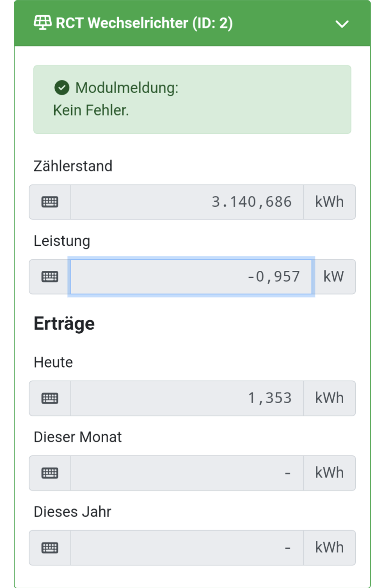This screenshot has height=588, width=384.
Task: Click the keyboard icon next to Leistung
Action: 50,277
